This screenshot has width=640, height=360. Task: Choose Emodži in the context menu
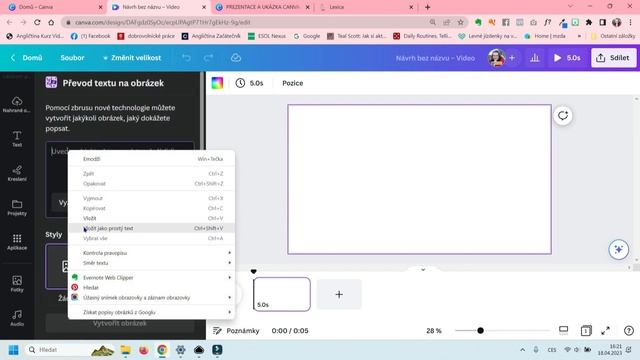[x=151, y=159]
